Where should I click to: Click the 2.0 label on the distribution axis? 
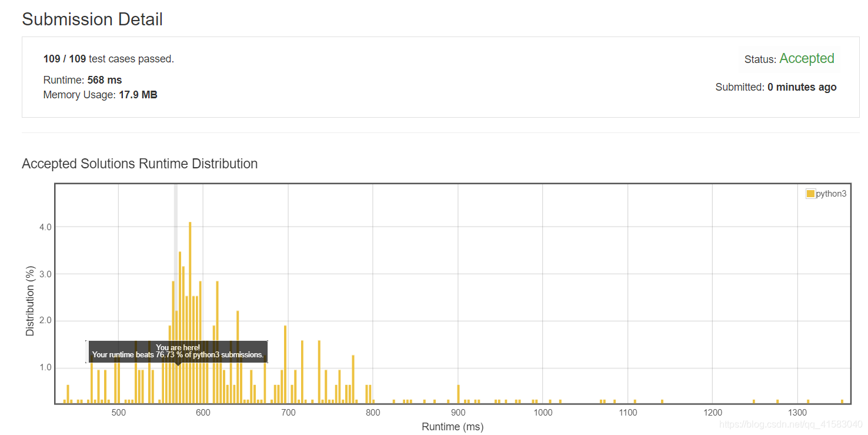(x=45, y=321)
